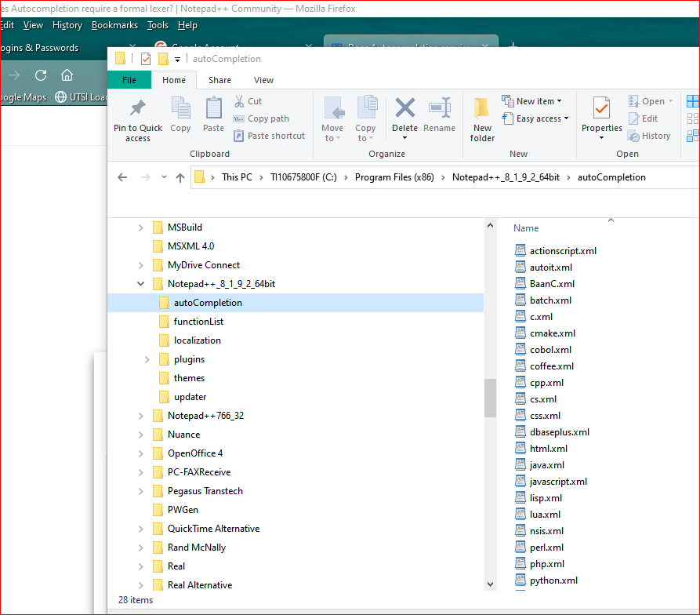Click Program Files (x86) breadcrumb
The height and width of the screenshot is (615, 700).
[x=394, y=177]
